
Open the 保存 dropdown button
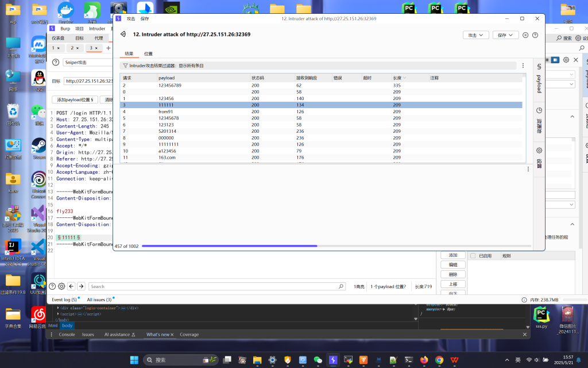tap(505, 35)
